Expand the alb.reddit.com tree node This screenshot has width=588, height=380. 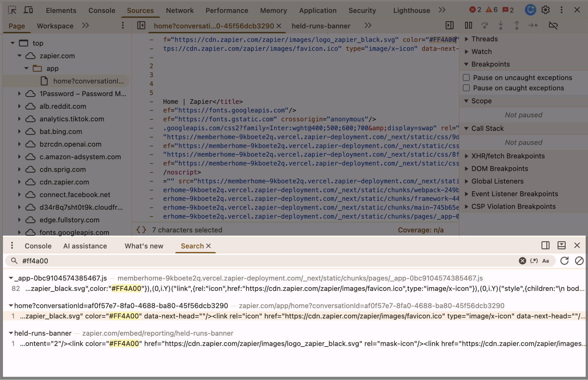coord(19,106)
